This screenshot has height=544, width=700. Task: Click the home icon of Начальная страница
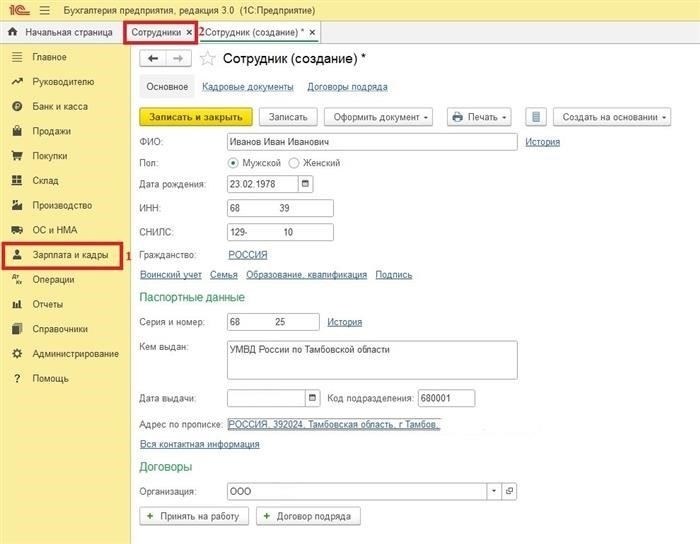(x=12, y=32)
